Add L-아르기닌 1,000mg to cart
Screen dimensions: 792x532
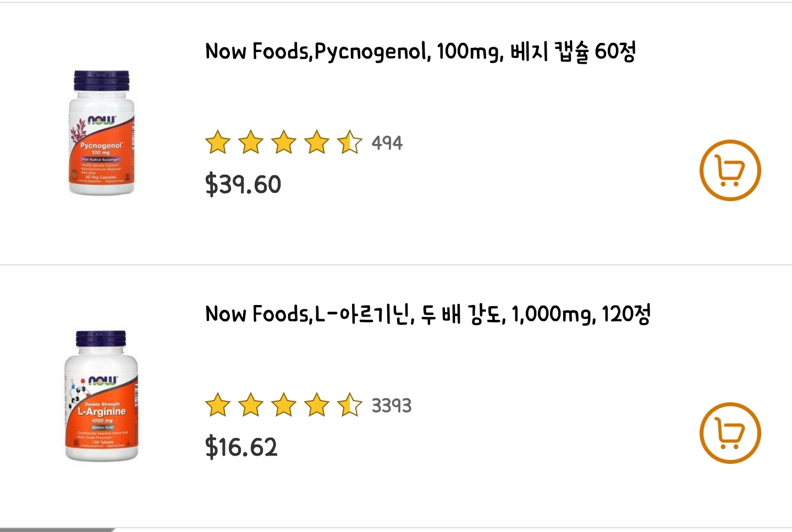[730, 433]
